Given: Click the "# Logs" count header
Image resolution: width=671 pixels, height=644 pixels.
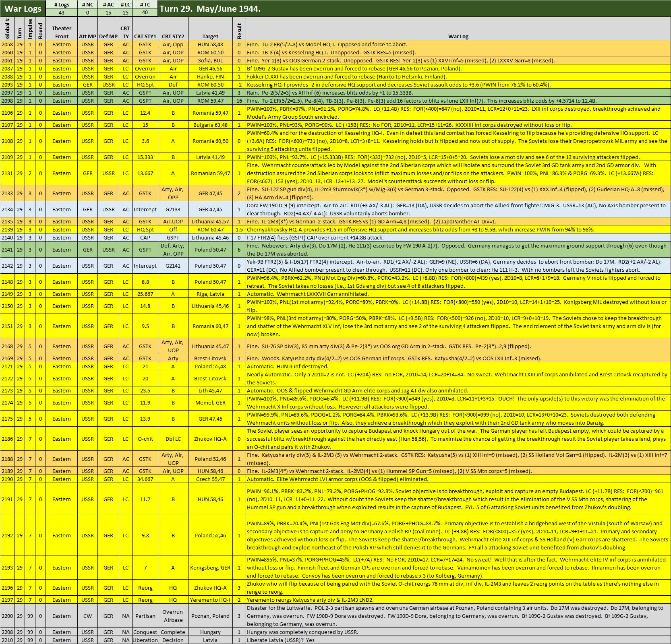Looking at the screenshot, I should tap(62, 4).
